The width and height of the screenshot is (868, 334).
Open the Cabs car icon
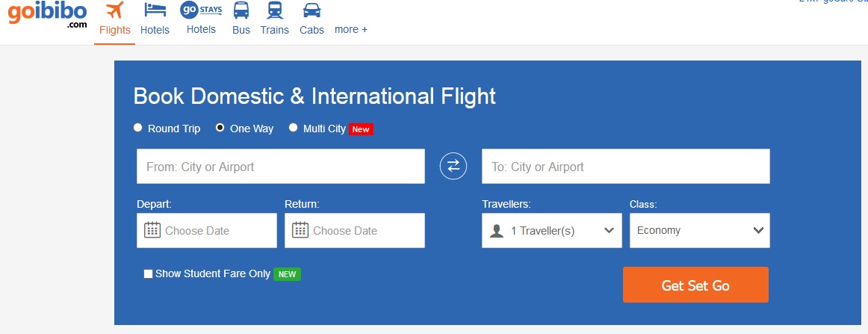(x=311, y=10)
